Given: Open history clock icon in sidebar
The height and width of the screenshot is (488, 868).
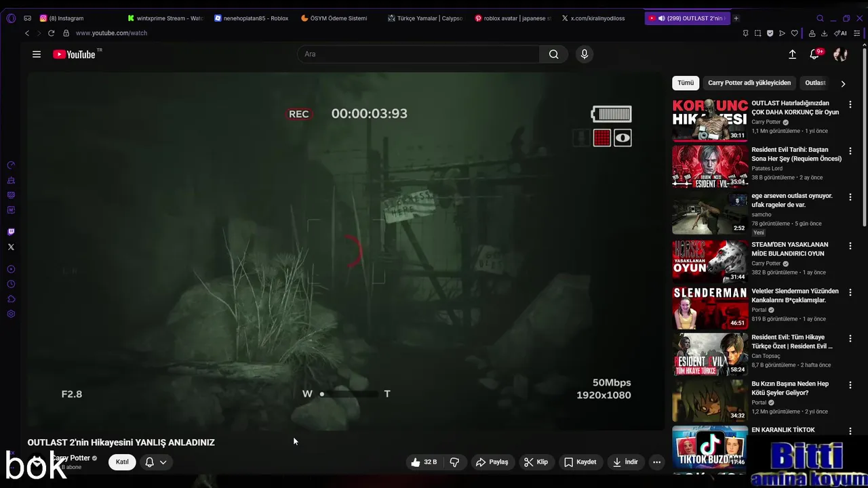Looking at the screenshot, I should [11, 284].
